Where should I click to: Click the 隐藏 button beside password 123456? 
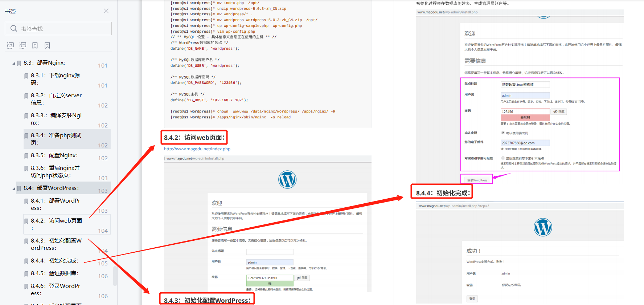(x=559, y=112)
